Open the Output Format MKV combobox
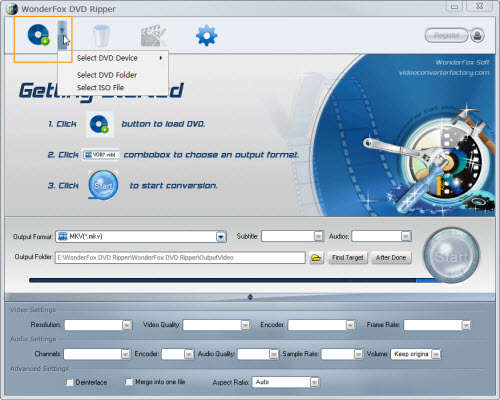500x400 pixels. tap(141, 237)
